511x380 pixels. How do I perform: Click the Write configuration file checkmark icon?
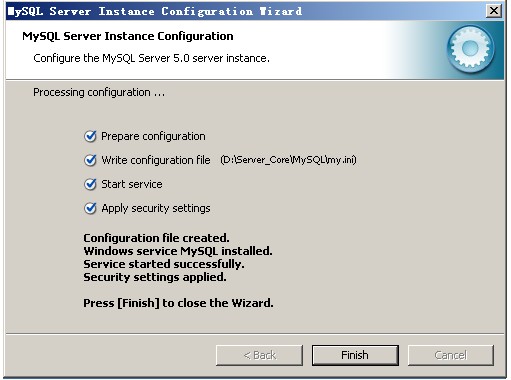[90, 160]
